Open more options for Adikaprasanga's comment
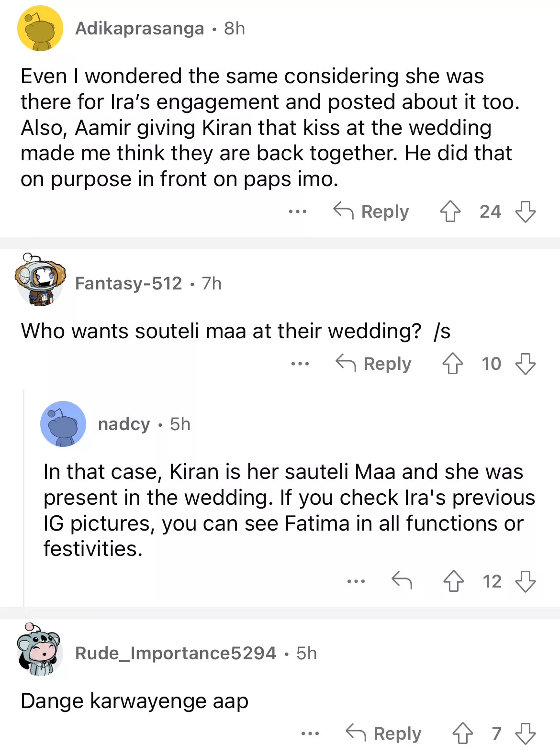The width and height of the screenshot is (560, 755). click(x=297, y=211)
